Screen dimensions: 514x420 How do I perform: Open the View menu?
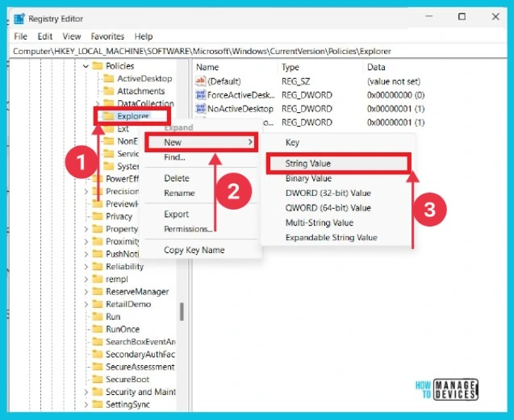coord(72,36)
